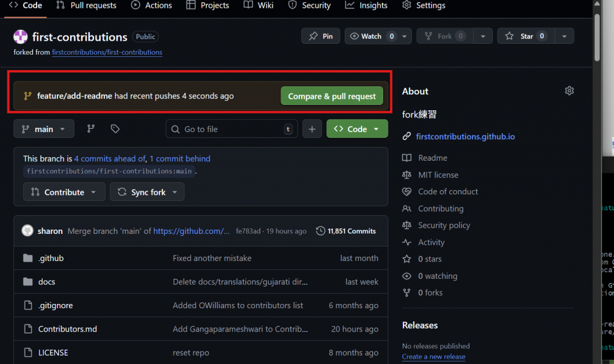Click the branch icon in recent pushes banner
This screenshot has width=614, height=364.
[x=28, y=96]
